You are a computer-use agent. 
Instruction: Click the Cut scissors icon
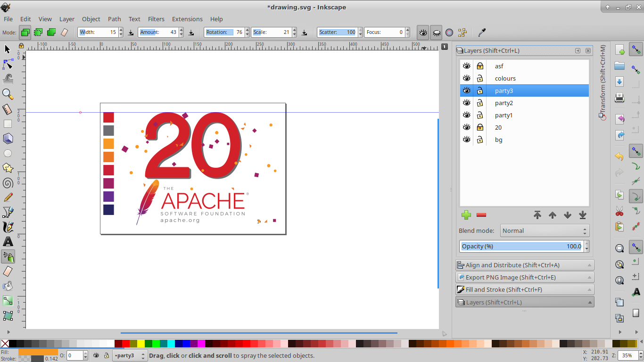click(x=619, y=211)
